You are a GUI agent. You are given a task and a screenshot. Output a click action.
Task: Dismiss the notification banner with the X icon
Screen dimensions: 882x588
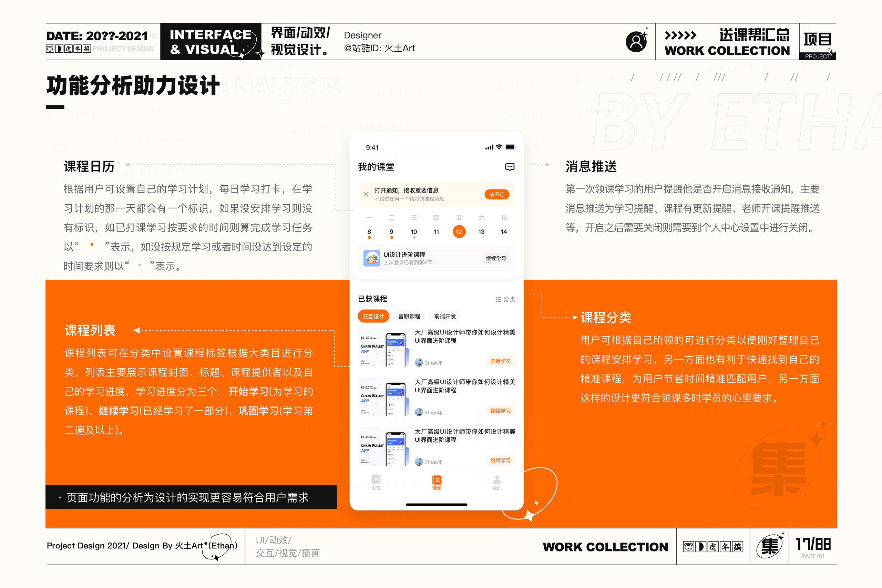(366, 194)
